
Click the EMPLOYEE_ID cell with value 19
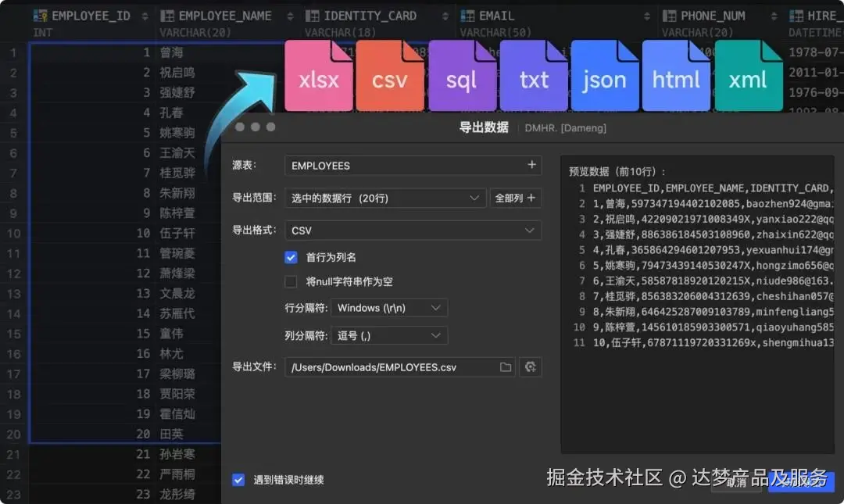pos(143,414)
